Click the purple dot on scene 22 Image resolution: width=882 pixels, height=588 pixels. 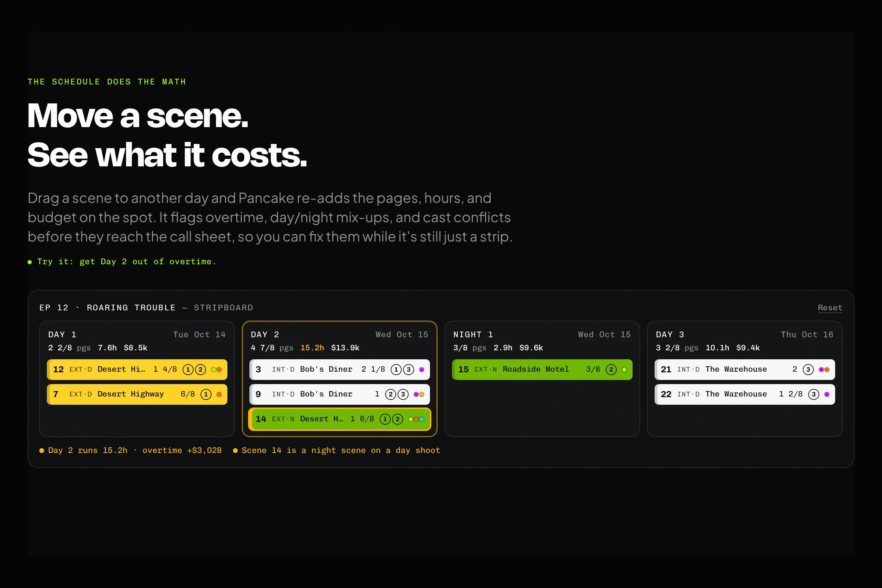[x=827, y=394]
